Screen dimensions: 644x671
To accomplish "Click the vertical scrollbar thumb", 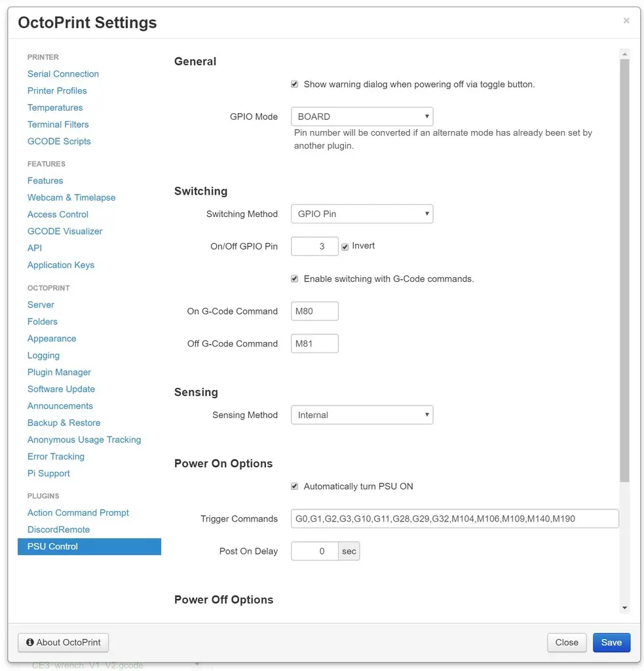I will (x=625, y=271).
